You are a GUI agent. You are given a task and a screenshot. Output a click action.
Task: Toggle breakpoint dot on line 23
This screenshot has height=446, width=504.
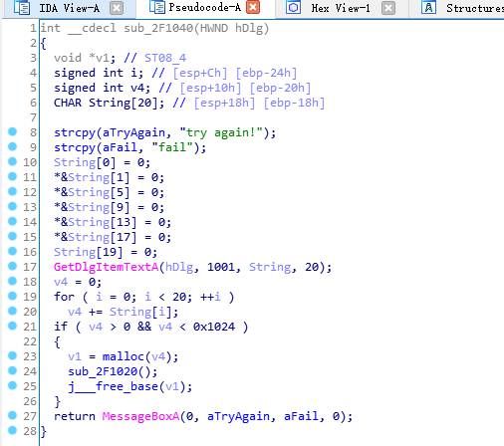tap(12, 355)
